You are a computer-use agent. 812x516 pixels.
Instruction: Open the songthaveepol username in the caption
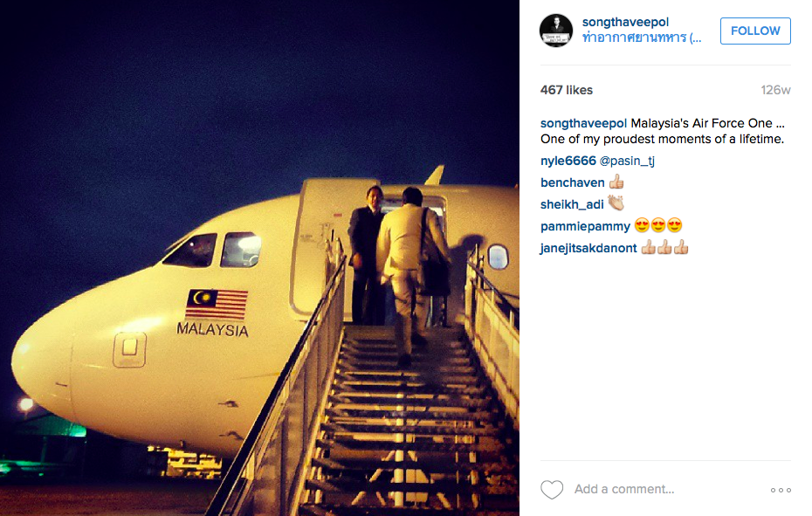tap(583, 123)
